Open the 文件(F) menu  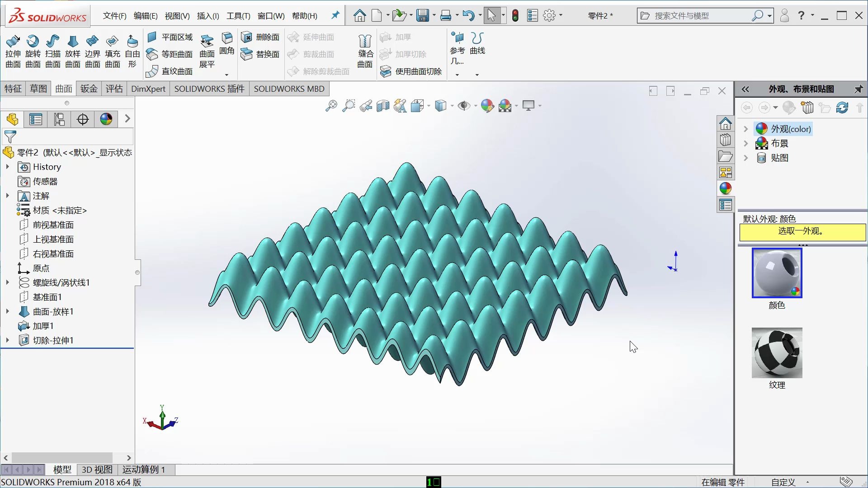(114, 16)
